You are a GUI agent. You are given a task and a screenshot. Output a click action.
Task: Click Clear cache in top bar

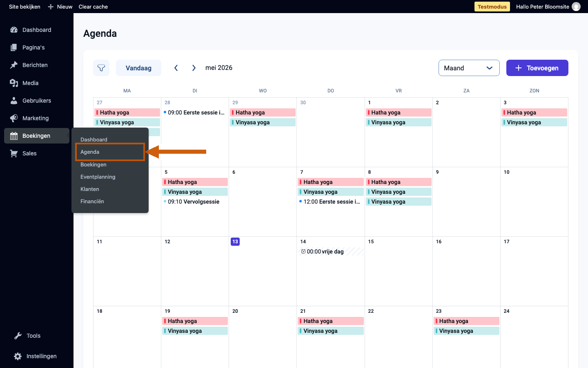(x=93, y=7)
